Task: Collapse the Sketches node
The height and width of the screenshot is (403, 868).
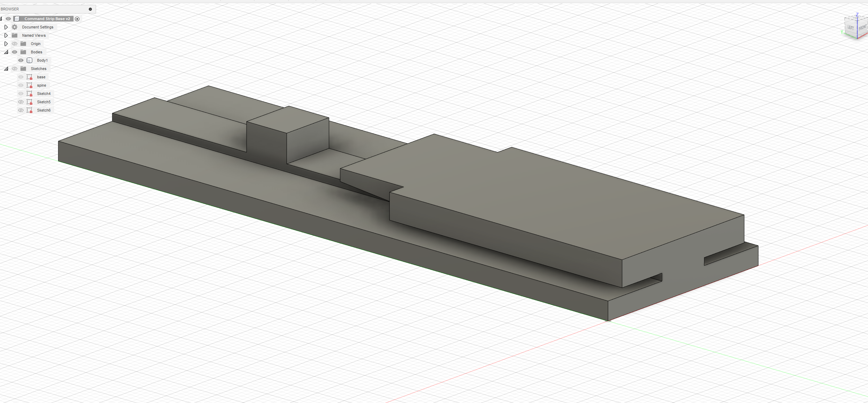Action: pos(6,69)
